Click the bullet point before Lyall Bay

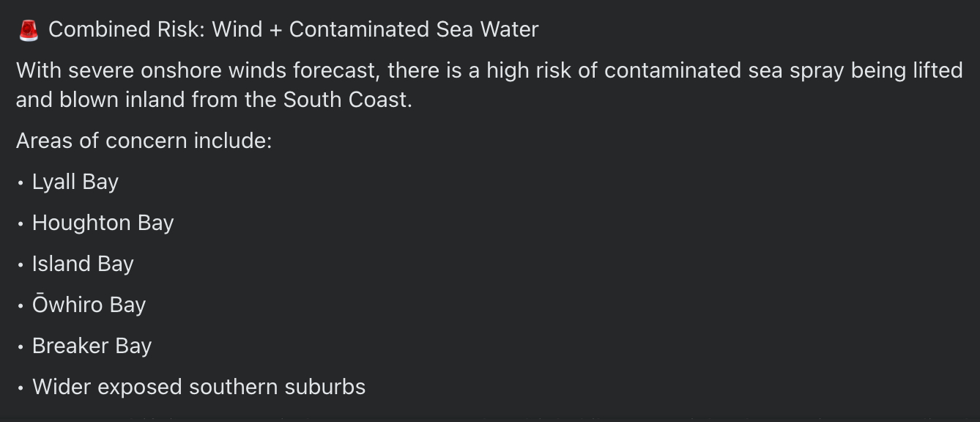click(x=21, y=182)
